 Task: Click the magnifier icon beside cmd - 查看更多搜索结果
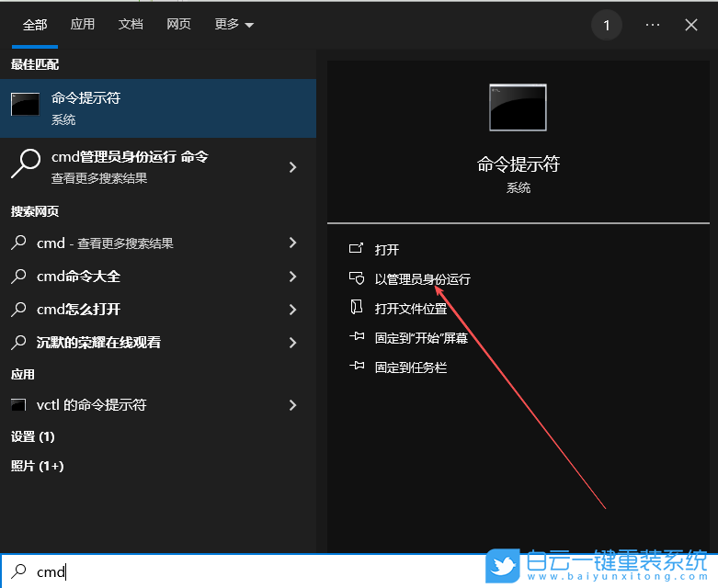point(18,243)
